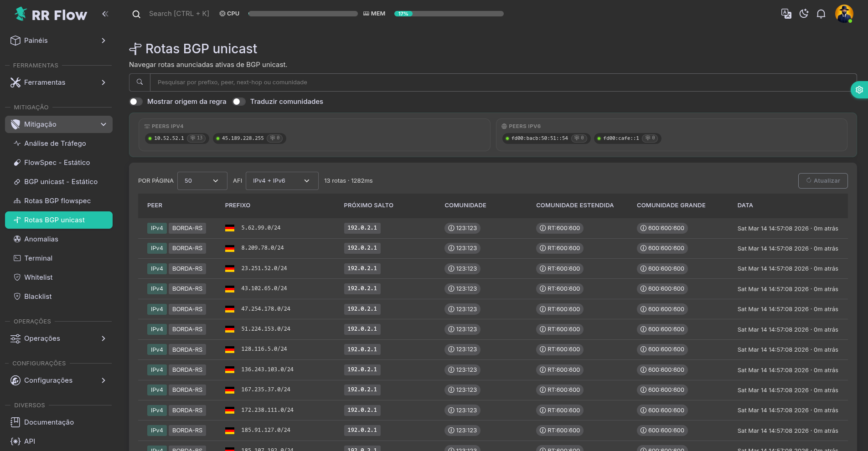The width and height of the screenshot is (868, 451).
Task: Open the 'Por página' 50 dropdown
Action: 202,181
